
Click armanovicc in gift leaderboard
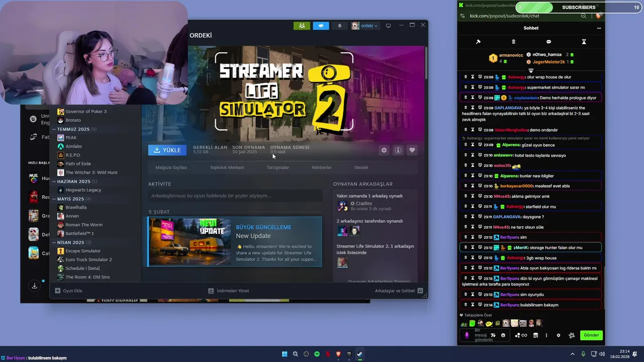pyautogui.click(x=510, y=55)
